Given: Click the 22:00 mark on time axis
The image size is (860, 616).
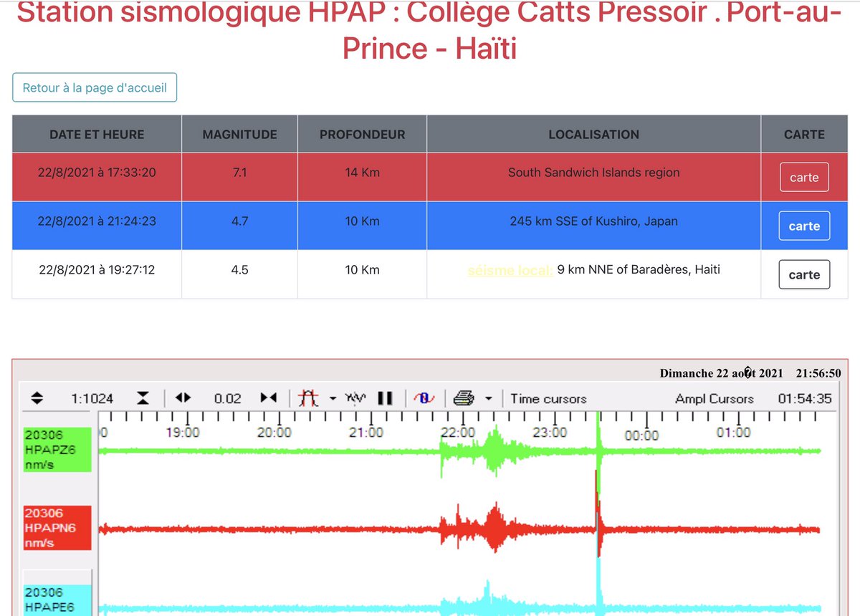Looking at the screenshot, I should (x=458, y=433).
